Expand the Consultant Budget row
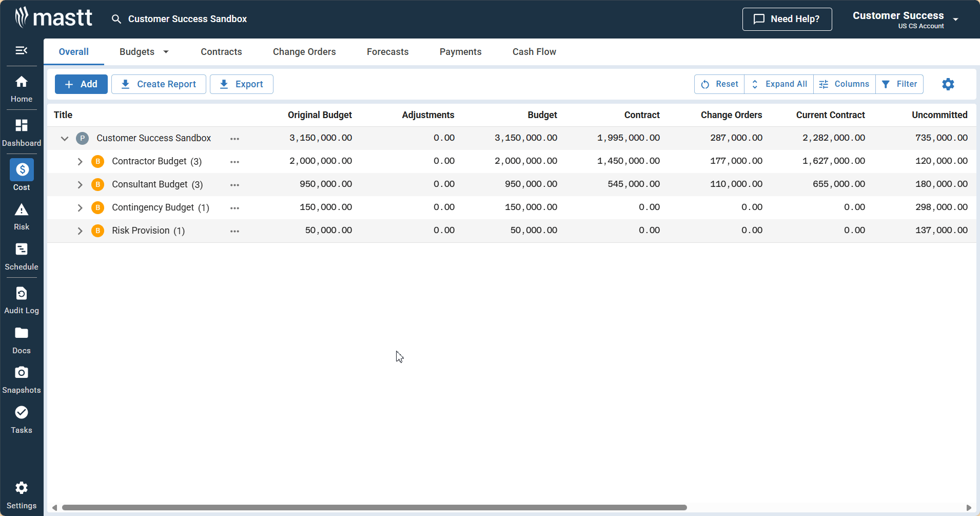Image resolution: width=980 pixels, height=516 pixels. coord(80,184)
